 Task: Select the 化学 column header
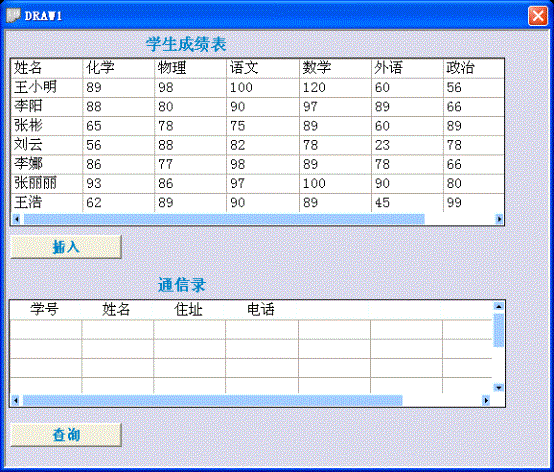pos(119,68)
